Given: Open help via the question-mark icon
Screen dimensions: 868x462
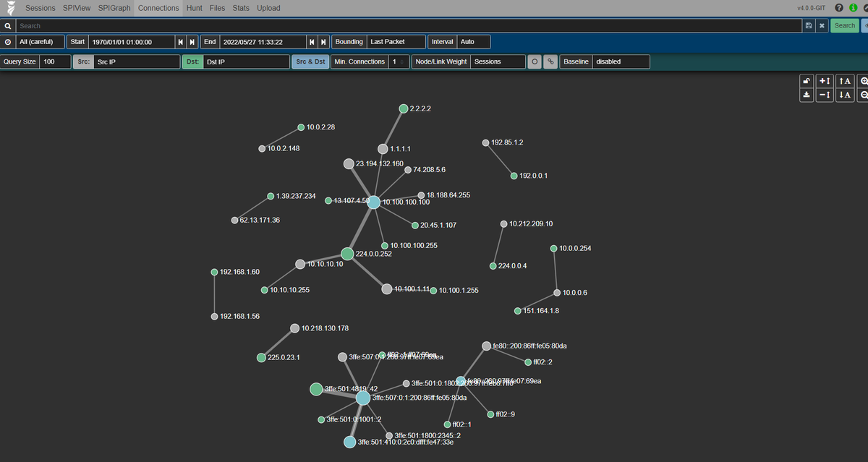Looking at the screenshot, I should [x=838, y=8].
